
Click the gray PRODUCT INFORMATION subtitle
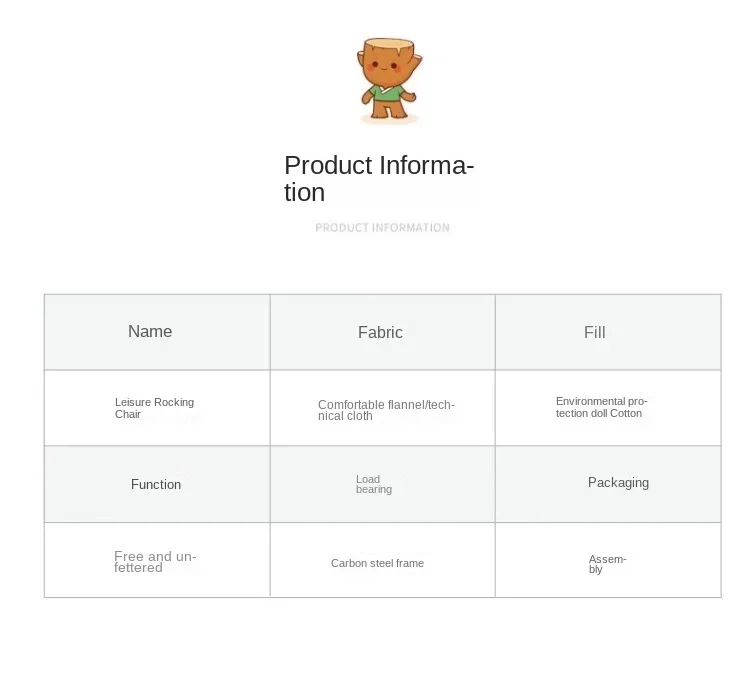click(382, 228)
